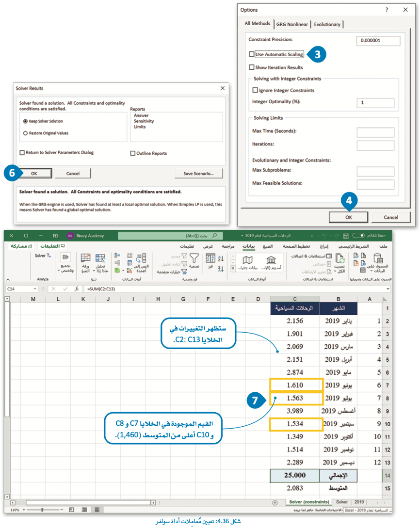Click the Select All corner of the sheet
The image size is (420, 529).
click(385, 299)
